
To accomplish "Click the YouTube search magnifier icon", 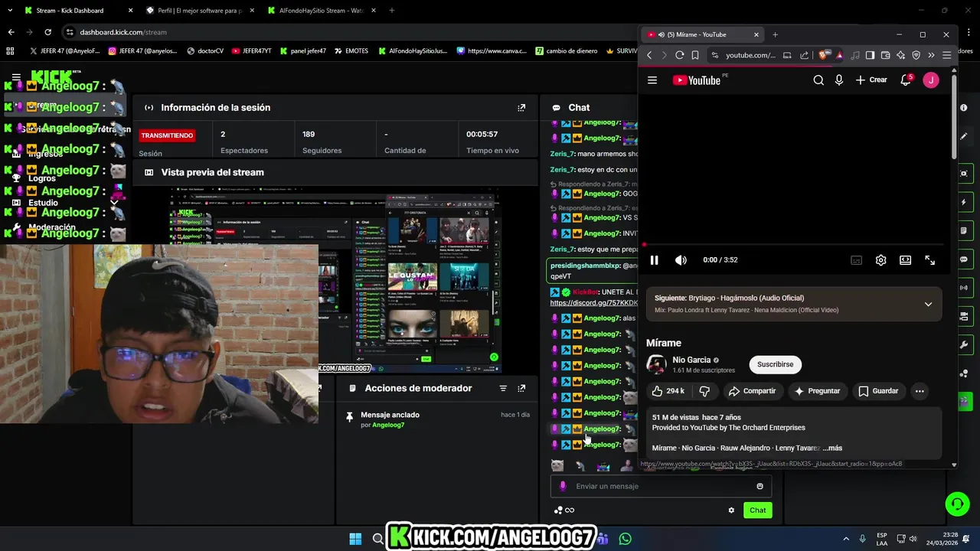I will [818, 80].
